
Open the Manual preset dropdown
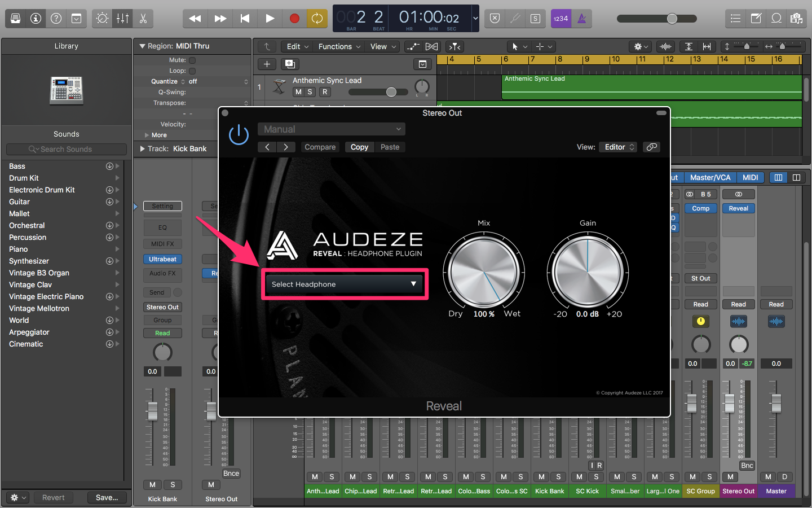coord(332,129)
